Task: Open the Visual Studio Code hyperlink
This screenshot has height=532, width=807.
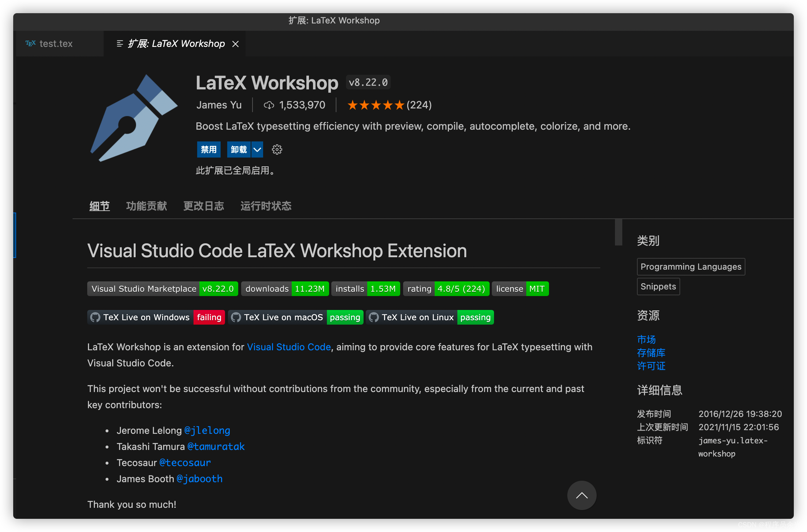Action: click(x=289, y=347)
